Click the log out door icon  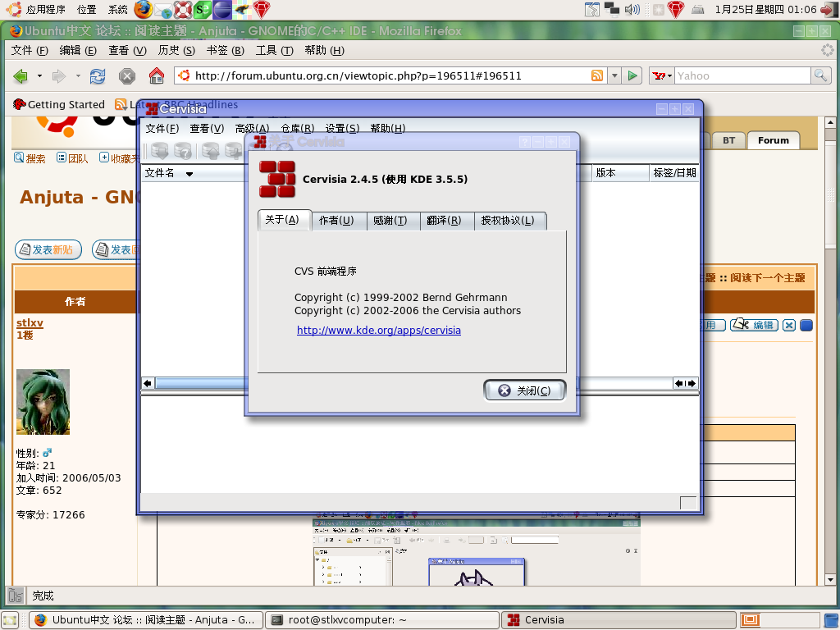click(829, 10)
